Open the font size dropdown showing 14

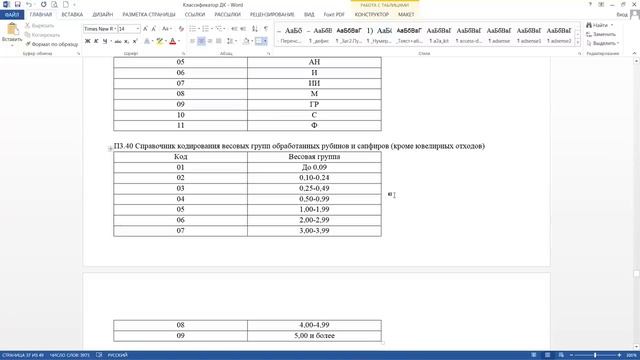[138, 29]
